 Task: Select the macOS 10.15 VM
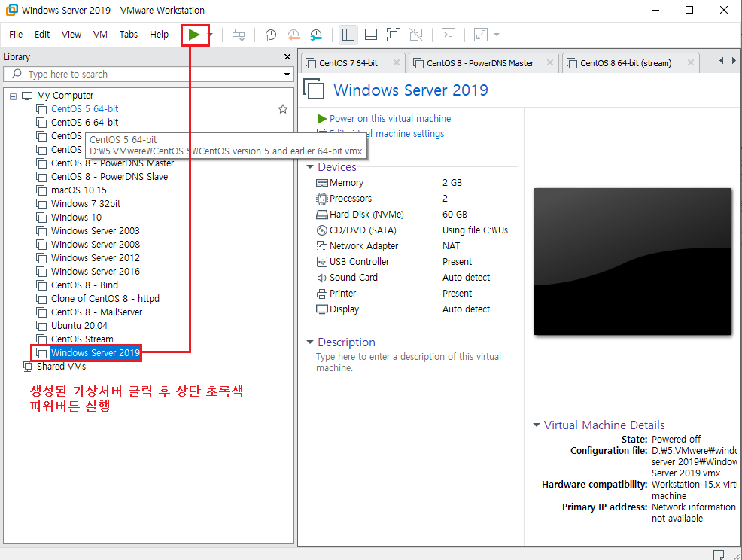79,190
